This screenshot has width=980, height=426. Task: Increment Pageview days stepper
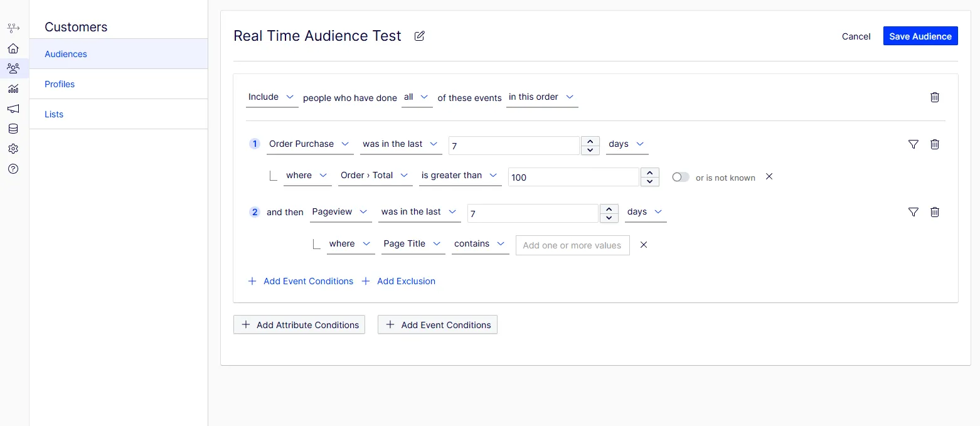click(609, 209)
